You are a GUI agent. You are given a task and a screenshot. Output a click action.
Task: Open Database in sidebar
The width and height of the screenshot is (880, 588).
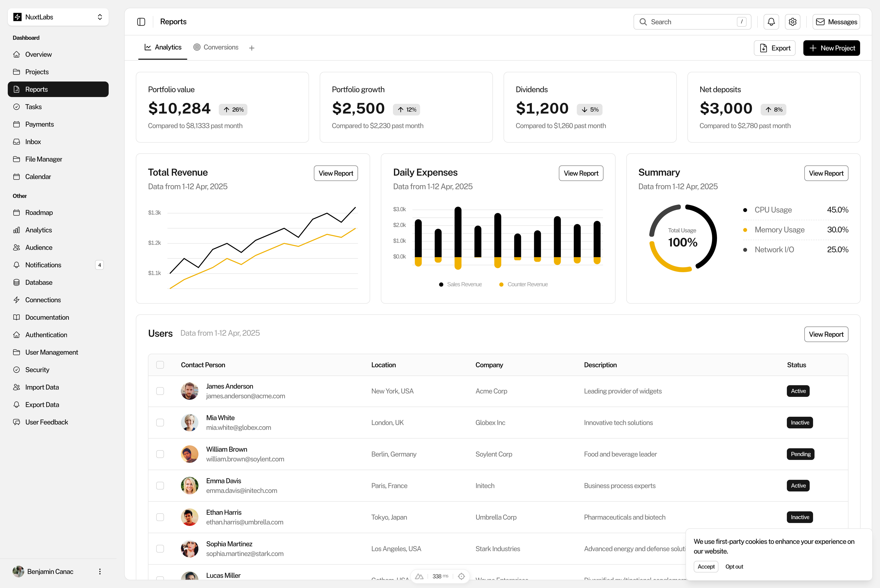(39, 282)
